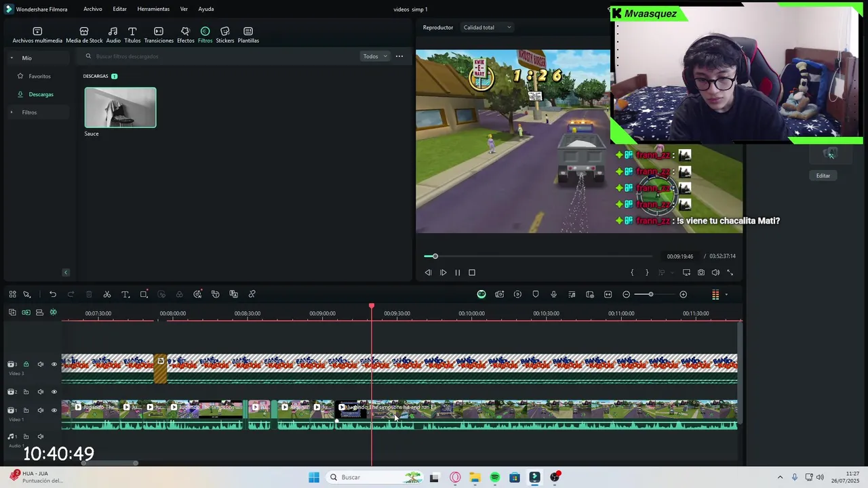The width and height of the screenshot is (868, 488).
Task: Open the Ayuda menu
Action: point(206,9)
